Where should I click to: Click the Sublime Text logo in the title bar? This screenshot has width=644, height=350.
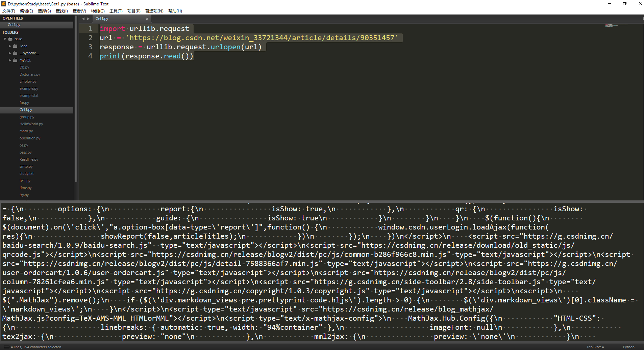coord(3,4)
